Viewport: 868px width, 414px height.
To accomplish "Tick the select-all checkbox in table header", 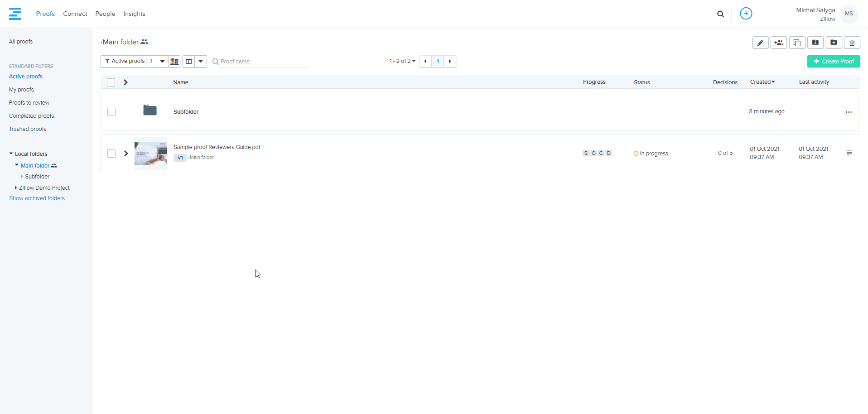I will [x=111, y=82].
